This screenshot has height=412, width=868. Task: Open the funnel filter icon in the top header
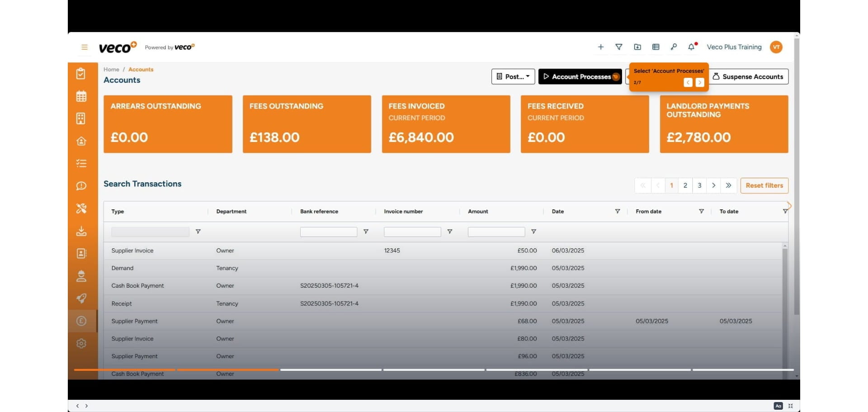pos(619,47)
